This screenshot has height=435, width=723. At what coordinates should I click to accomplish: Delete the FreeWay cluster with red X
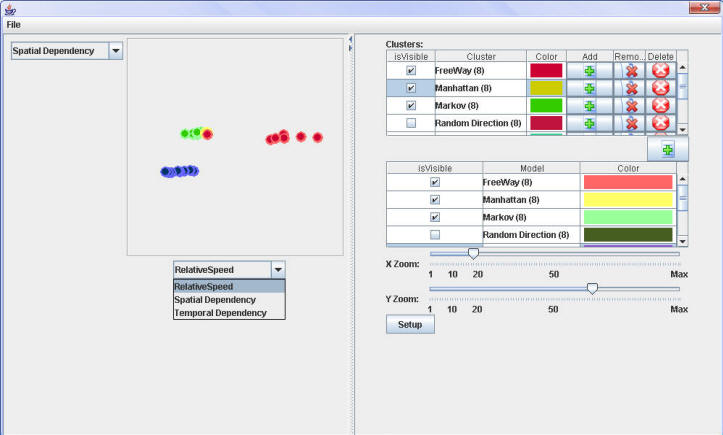coord(660,71)
